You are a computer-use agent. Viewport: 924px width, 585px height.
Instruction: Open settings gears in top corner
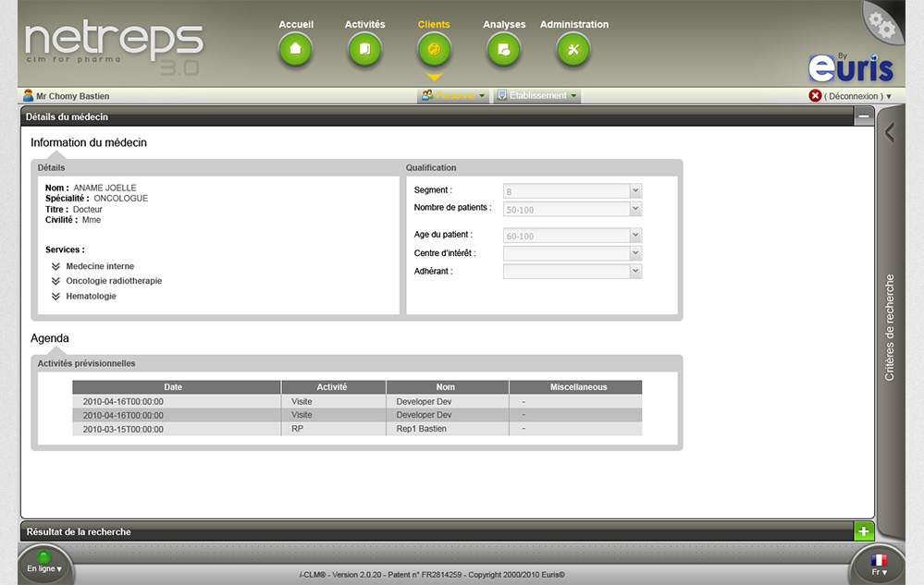(x=882, y=23)
